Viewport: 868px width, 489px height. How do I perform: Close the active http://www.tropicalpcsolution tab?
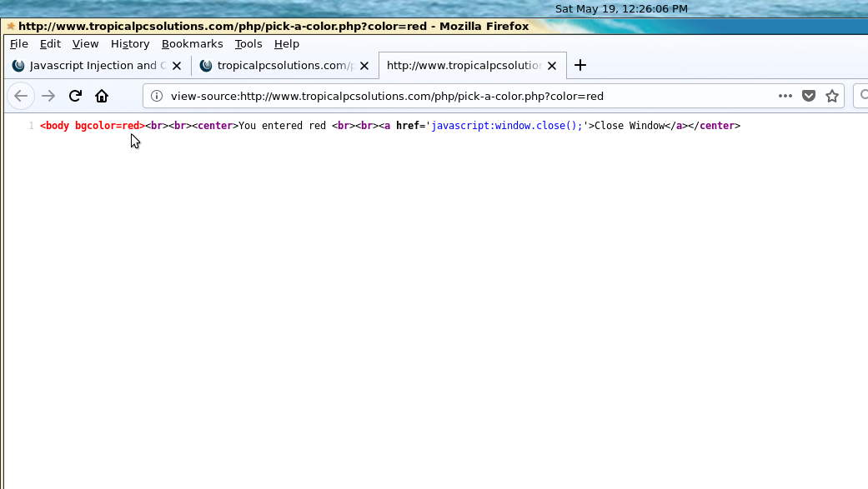pyautogui.click(x=552, y=66)
